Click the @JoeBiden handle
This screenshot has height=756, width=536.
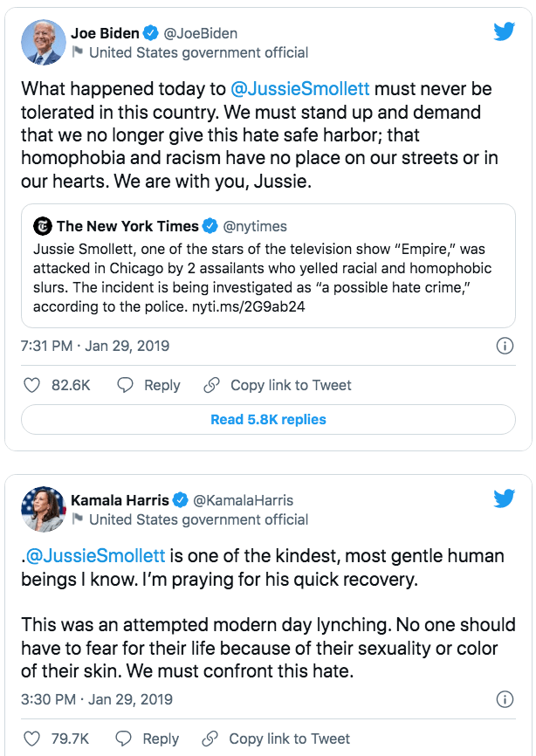click(201, 33)
